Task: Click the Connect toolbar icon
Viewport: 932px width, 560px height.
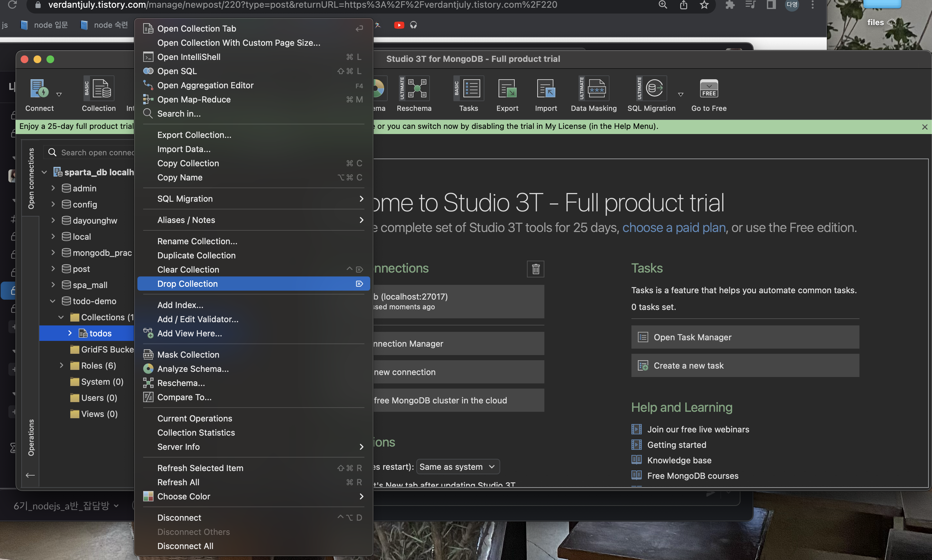Action: click(x=39, y=89)
